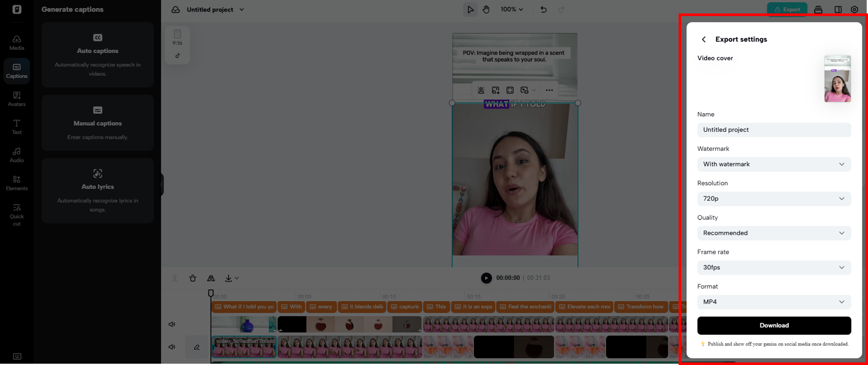Select the 'What if I told you' caption clip
868x365 pixels.
coord(244,306)
